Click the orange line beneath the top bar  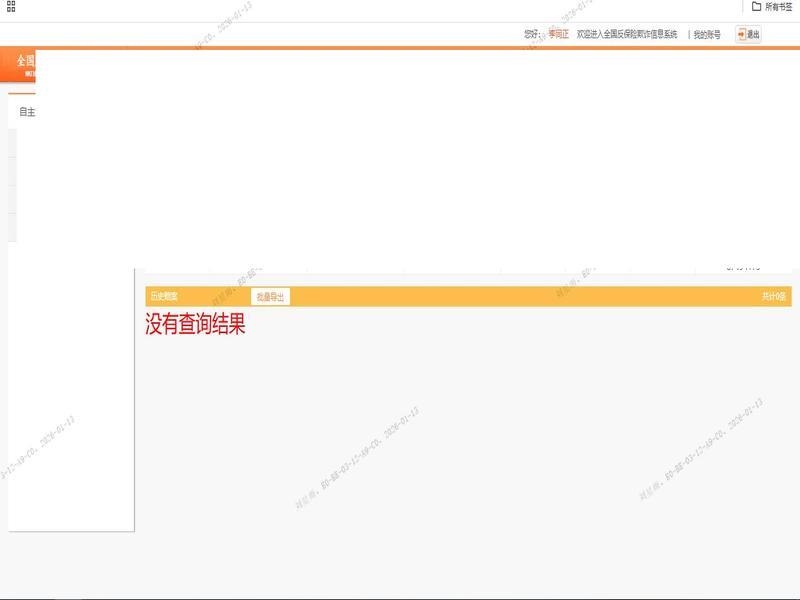tap(400, 47)
